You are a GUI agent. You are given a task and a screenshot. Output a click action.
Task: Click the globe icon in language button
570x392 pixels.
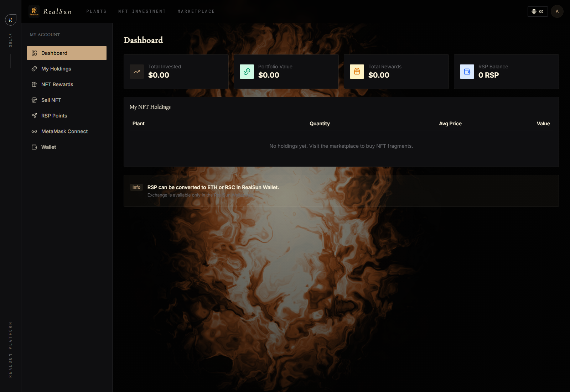(534, 11)
